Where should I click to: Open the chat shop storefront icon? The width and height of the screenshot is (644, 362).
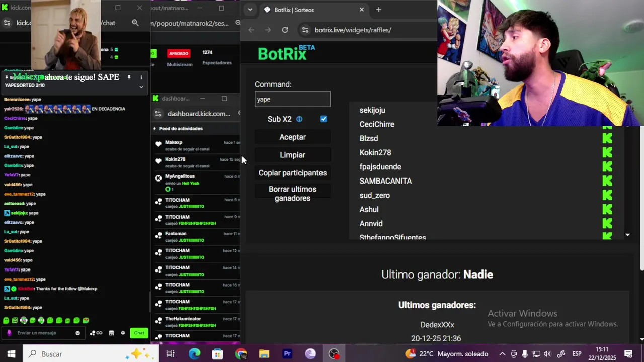(111, 333)
